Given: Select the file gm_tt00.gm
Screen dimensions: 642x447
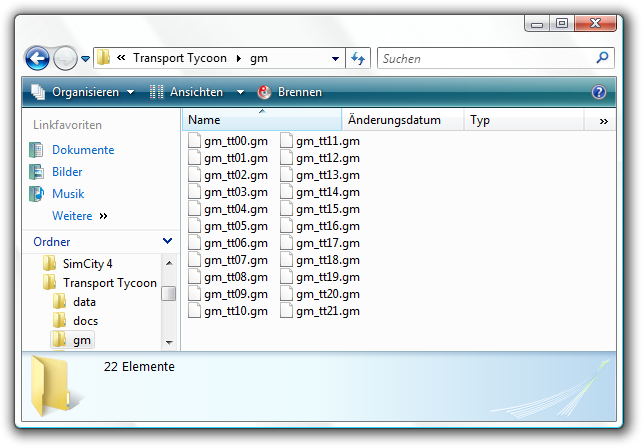Looking at the screenshot, I should [x=236, y=141].
